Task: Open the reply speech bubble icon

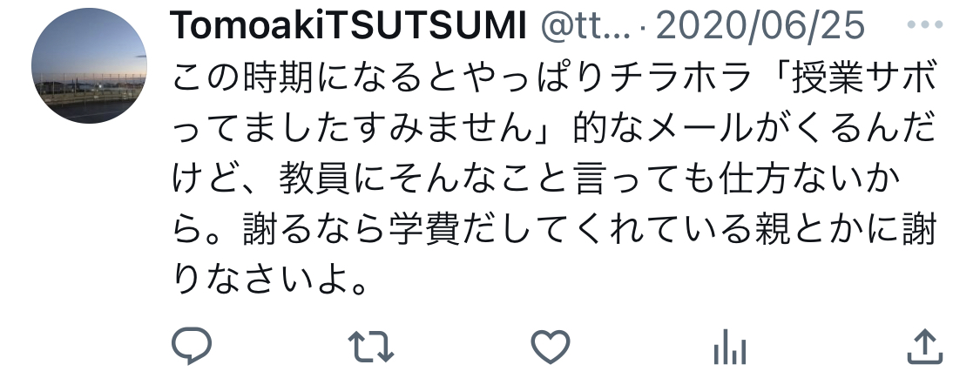Action: [192, 346]
